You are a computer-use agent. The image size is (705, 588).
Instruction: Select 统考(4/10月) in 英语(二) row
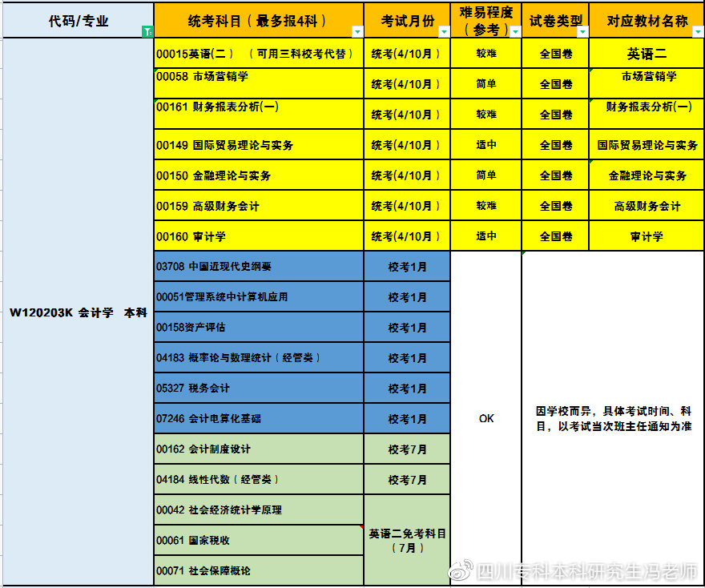coord(407,54)
